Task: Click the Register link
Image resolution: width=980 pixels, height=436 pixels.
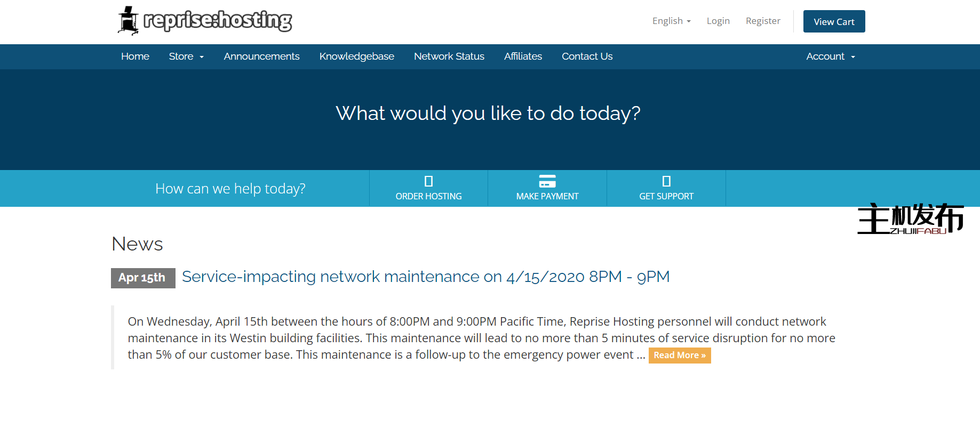Action: [x=763, y=21]
